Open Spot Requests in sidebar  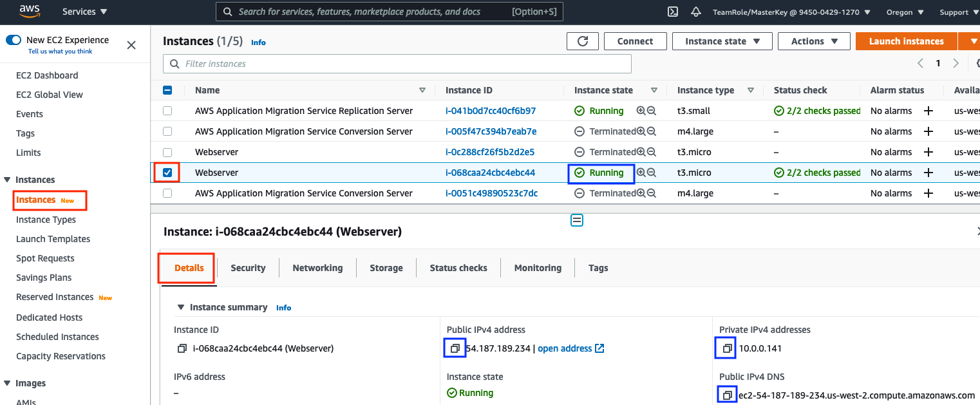(45, 258)
